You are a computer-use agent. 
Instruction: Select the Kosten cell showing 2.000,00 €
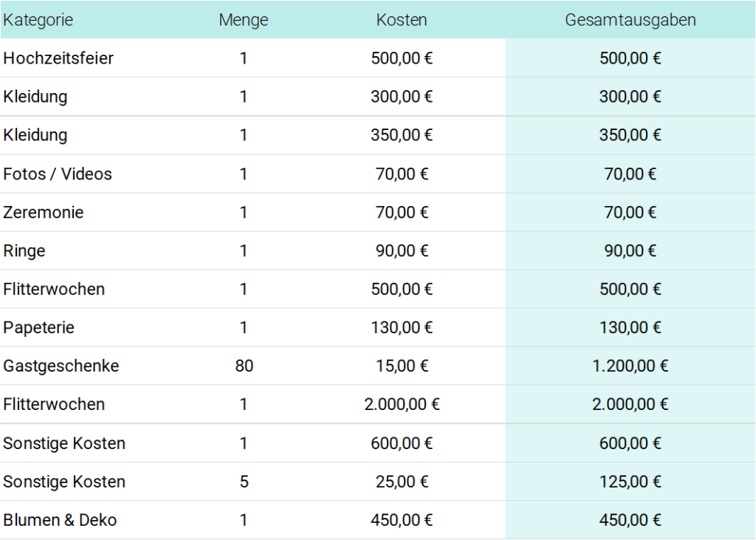point(402,405)
